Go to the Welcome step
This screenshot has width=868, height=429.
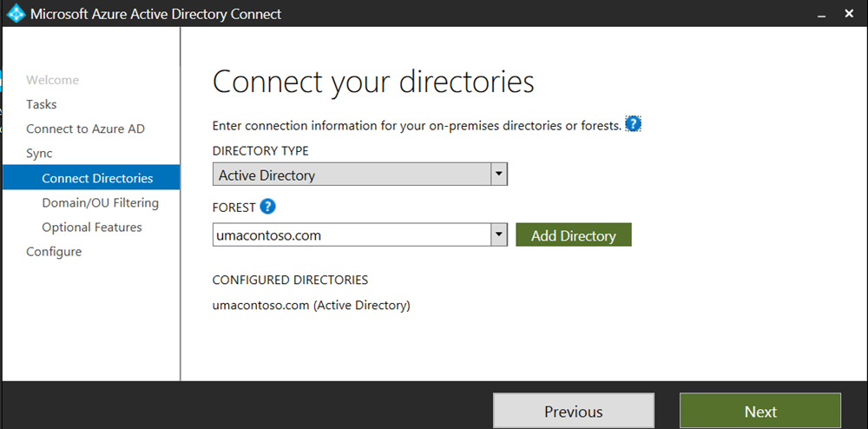click(x=52, y=80)
